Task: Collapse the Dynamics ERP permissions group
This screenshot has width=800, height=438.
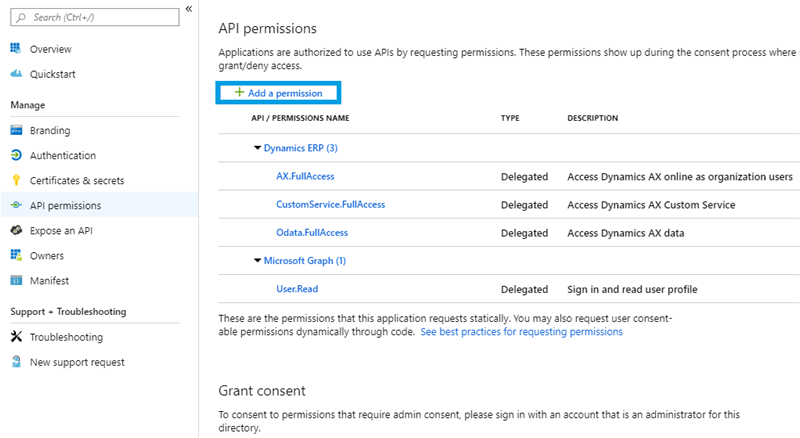Action: click(x=257, y=148)
